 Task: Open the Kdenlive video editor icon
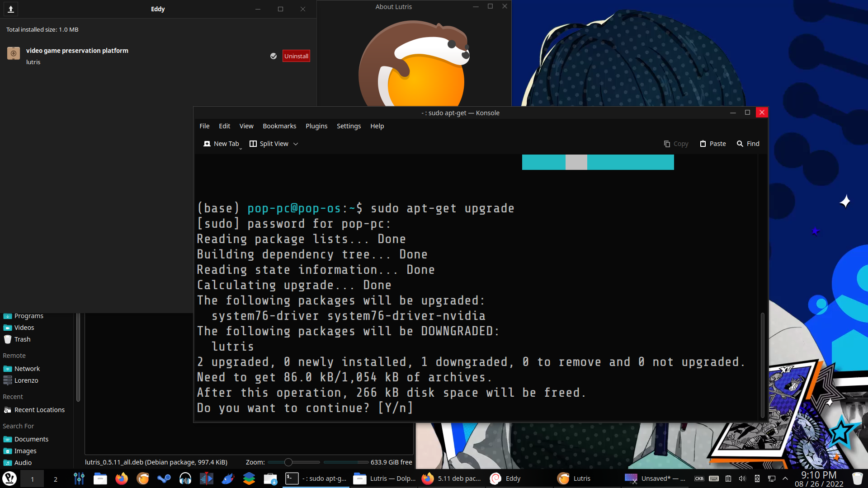click(207, 479)
